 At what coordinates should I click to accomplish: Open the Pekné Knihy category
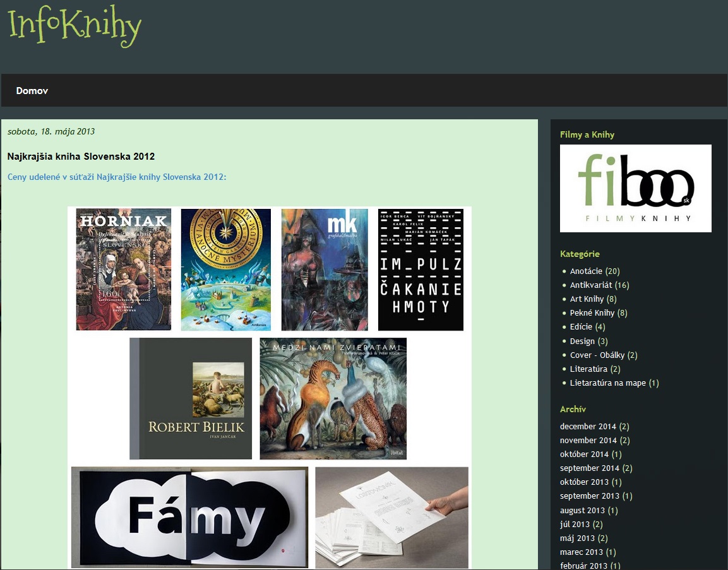(x=592, y=313)
